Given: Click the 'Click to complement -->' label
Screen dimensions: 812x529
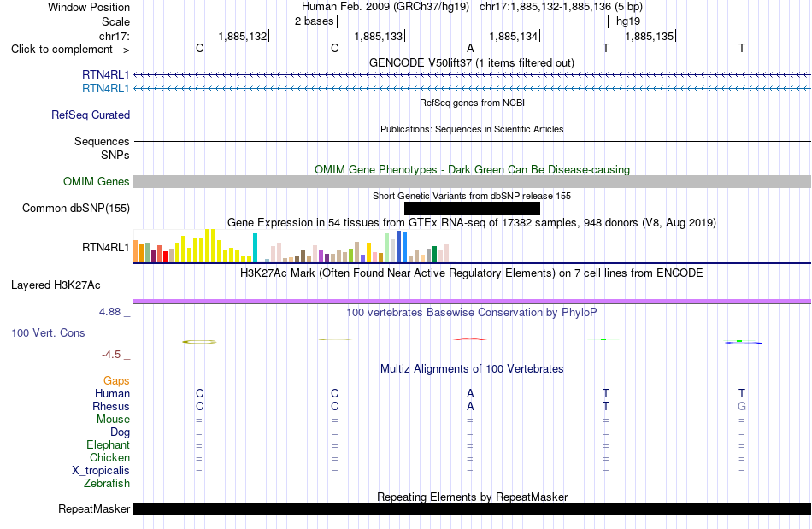Looking at the screenshot, I should click(x=70, y=50).
